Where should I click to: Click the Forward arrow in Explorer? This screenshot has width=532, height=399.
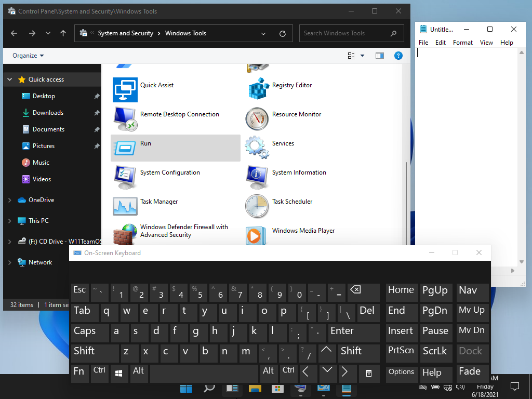[x=32, y=33]
